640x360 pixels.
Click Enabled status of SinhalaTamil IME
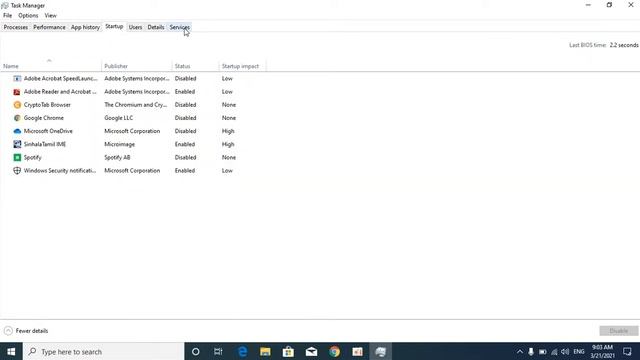click(185, 144)
